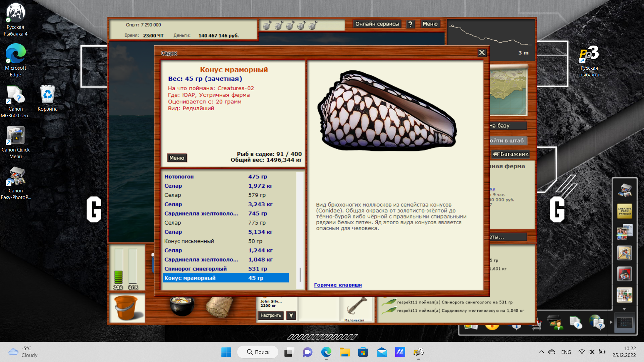The height and width of the screenshot is (362, 644).
Task: Click the rope spool icon
Action: click(x=219, y=307)
